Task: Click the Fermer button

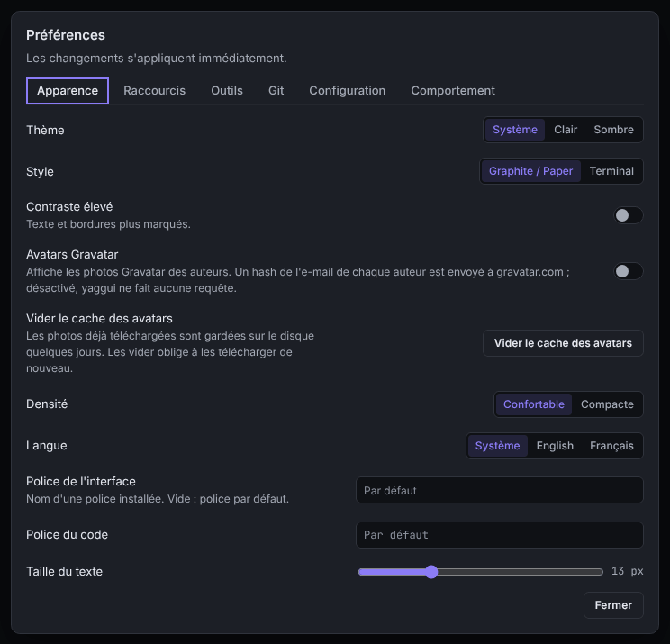Action: point(613,605)
